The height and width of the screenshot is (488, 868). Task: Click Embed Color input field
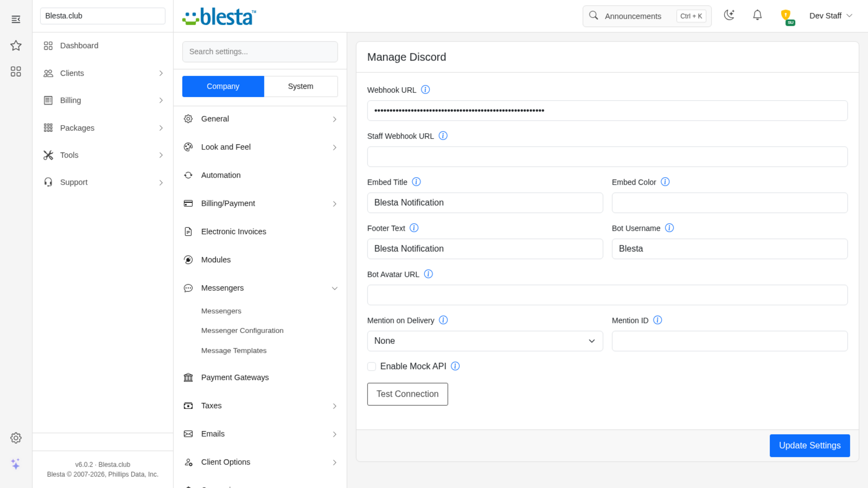point(730,203)
